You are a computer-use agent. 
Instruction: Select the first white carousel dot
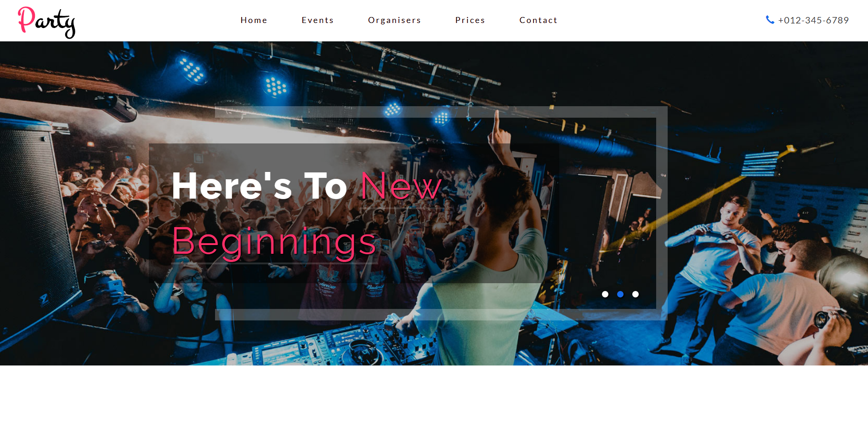click(605, 294)
